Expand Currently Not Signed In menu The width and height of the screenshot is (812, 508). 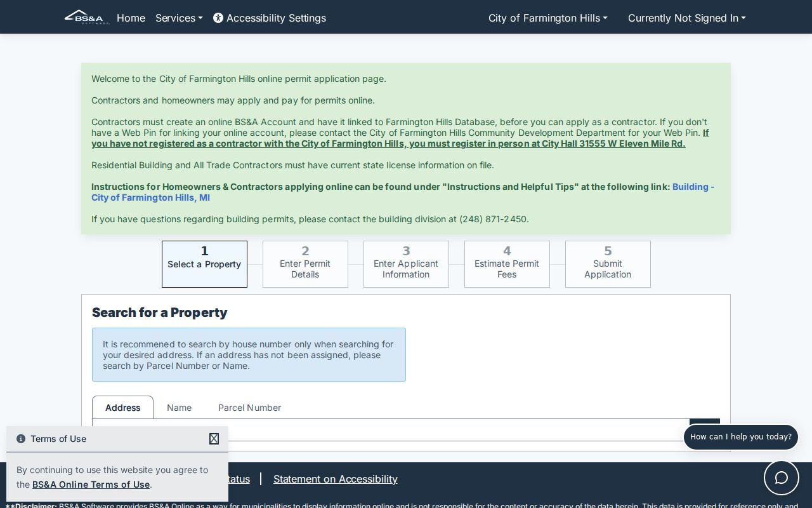687,18
